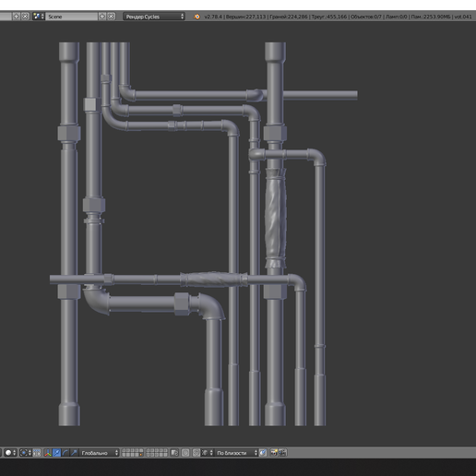The width and height of the screenshot is (476, 476).
Task: Click Ламп:0/0 statistics text
Action: (x=397, y=17)
